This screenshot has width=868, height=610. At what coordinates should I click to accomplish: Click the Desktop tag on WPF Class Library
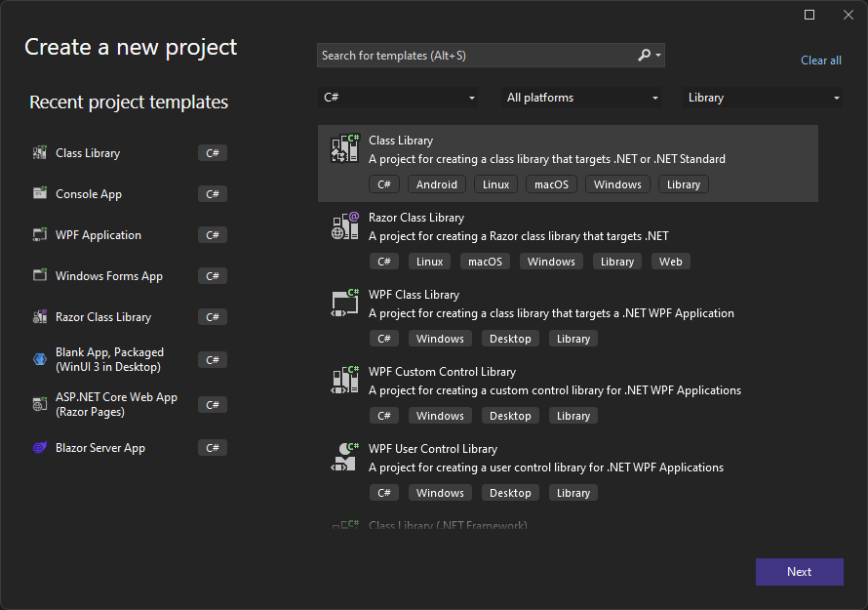point(510,339)
